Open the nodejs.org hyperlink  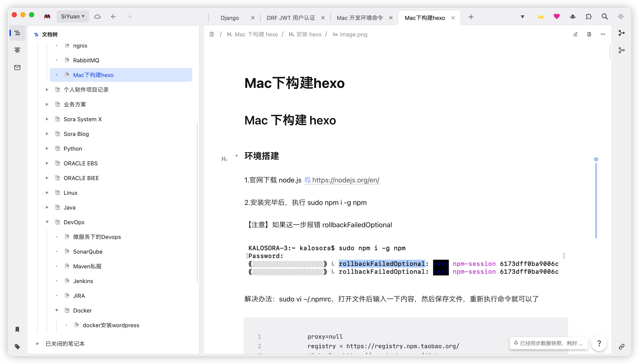click(x=345, y=180)
